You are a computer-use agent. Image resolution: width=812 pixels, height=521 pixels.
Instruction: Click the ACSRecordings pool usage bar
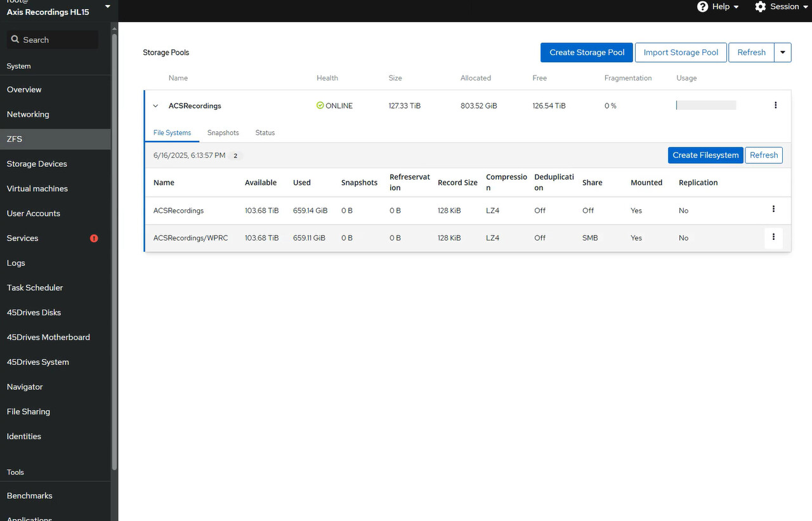tap(706, 105)
